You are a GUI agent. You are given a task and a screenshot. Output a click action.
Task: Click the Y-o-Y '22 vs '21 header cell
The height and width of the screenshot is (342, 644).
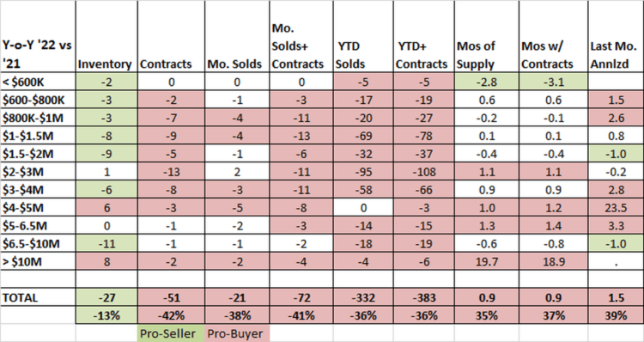point(38,37)
